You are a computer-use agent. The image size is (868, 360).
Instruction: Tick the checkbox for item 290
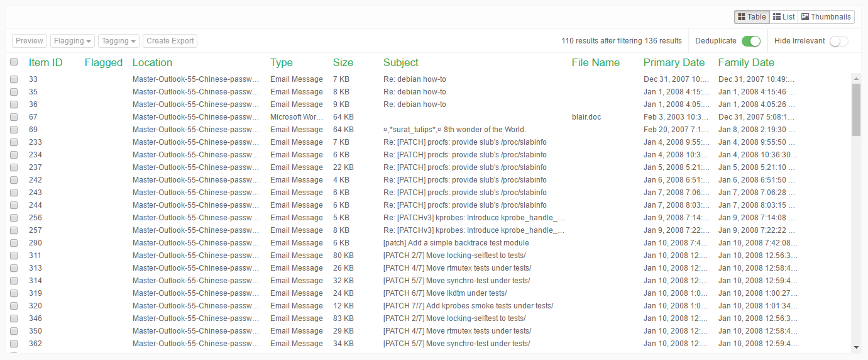click(x=14, y=243)
